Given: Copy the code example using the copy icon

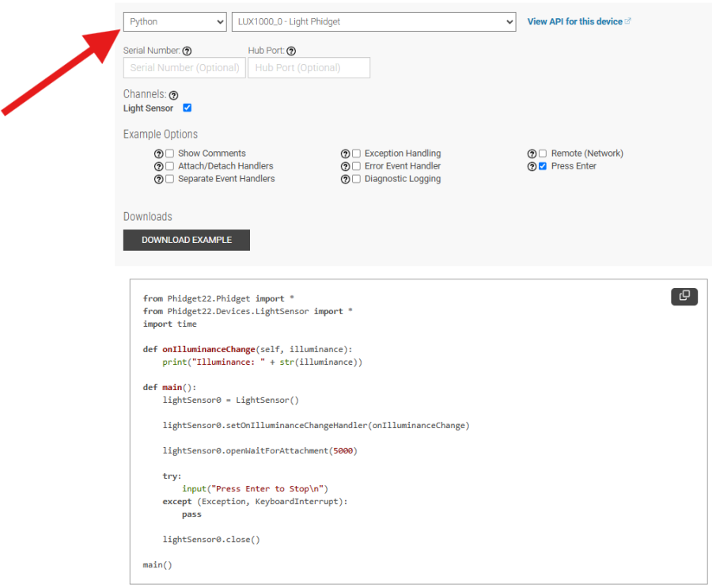Looking at the screenshot, I should tap(684, 296).
